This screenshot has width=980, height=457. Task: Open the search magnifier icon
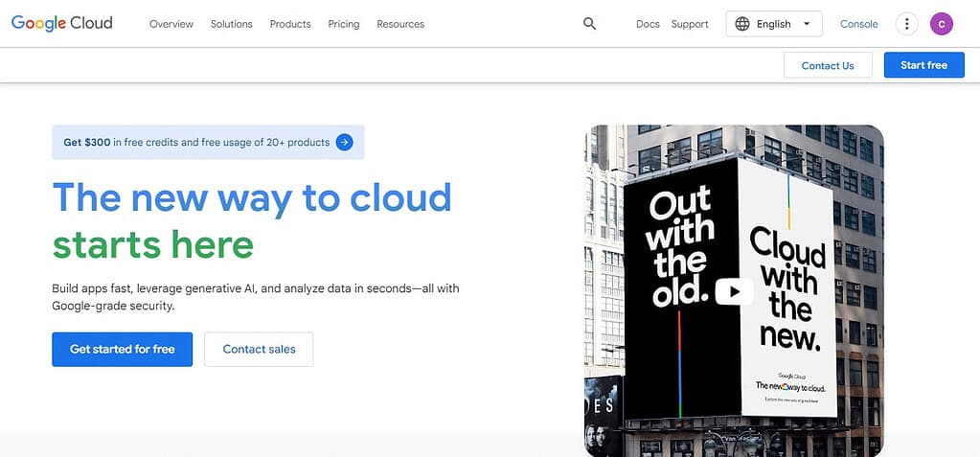pos(589,24)
